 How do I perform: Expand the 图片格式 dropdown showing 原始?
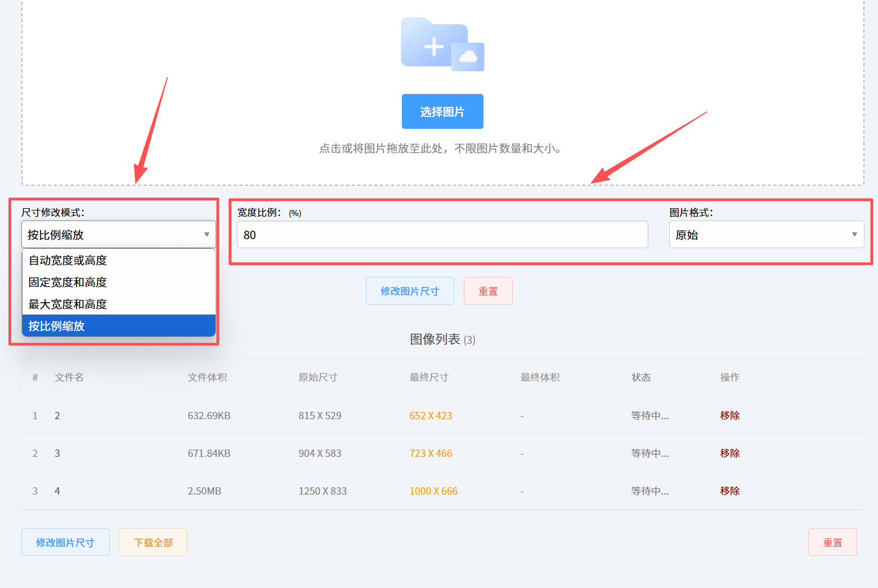point(767,235)
